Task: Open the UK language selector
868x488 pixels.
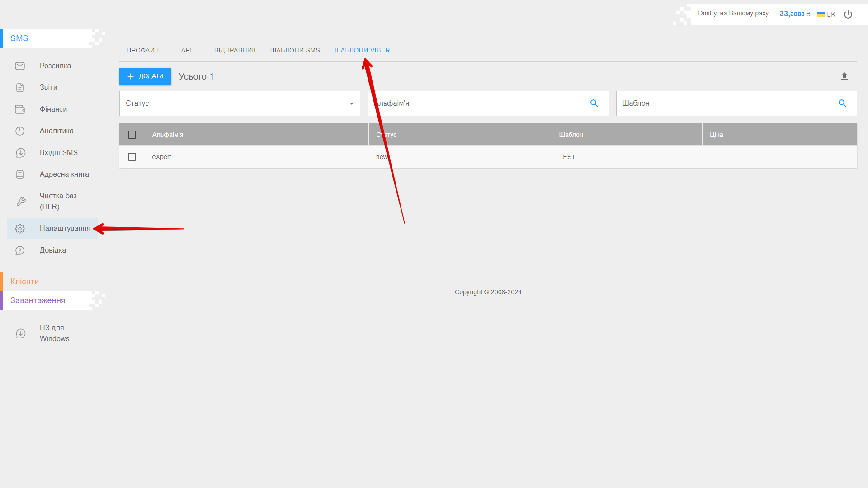Action: (826, 14)
